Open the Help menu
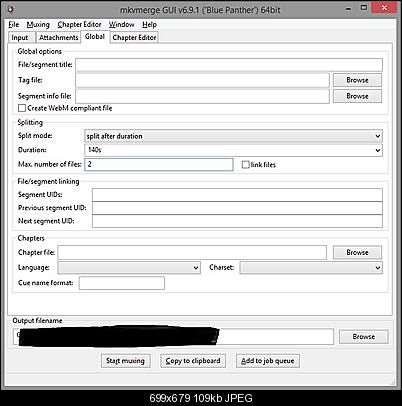 point(149,24)
